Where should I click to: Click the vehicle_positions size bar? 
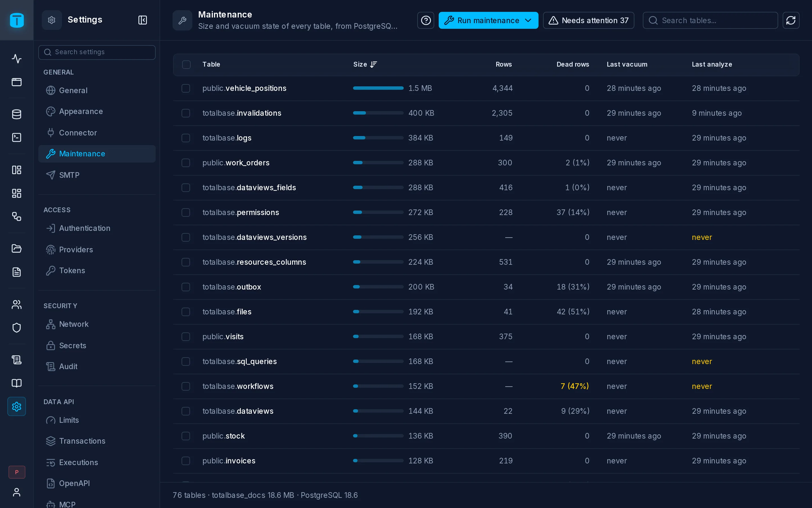378,88
